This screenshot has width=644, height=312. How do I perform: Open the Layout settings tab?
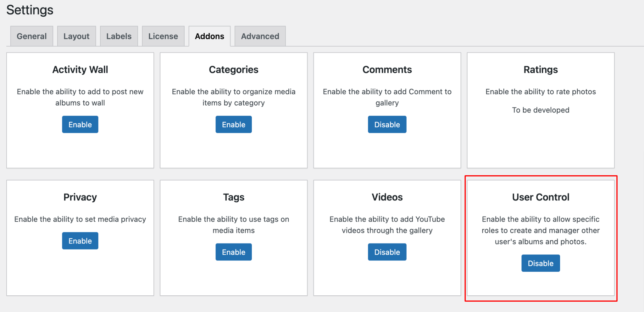[x=76, y=36]
